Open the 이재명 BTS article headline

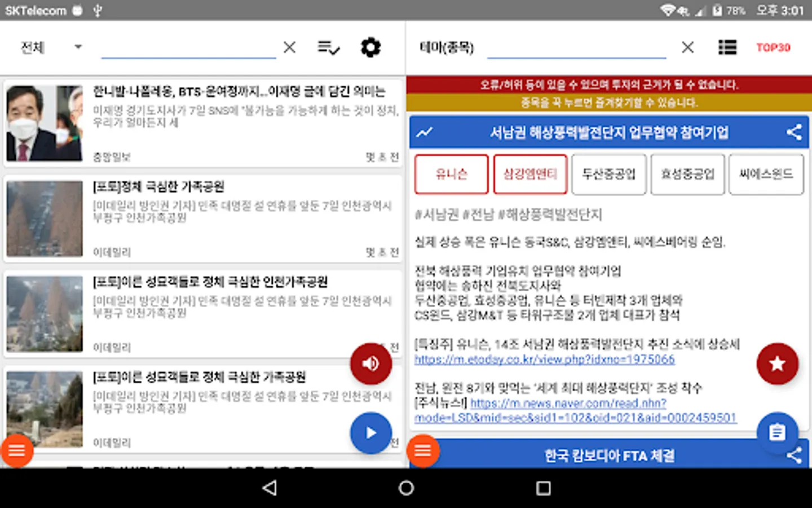coord(239,91)
